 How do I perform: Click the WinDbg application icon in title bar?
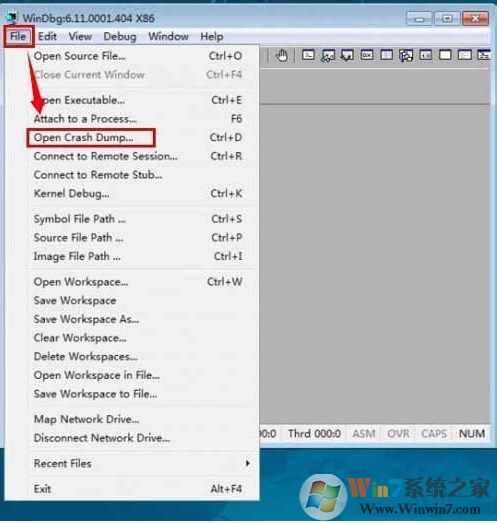pyautogui.click(x=12, y=18)
